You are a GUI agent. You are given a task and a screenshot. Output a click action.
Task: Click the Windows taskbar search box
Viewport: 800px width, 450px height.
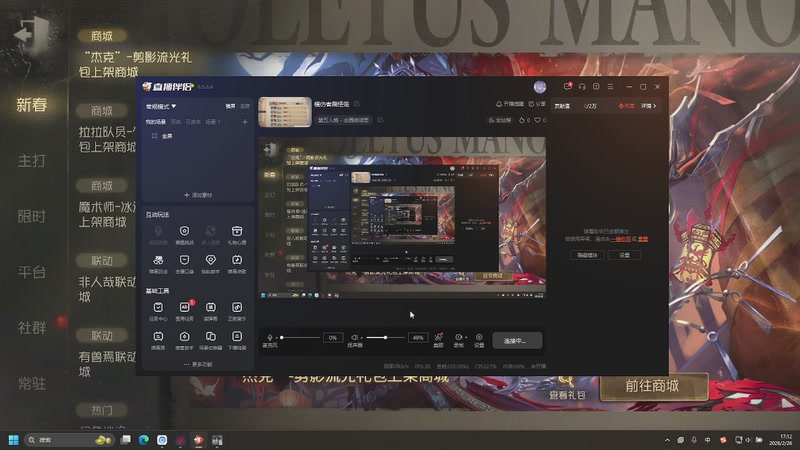(69, 440)
